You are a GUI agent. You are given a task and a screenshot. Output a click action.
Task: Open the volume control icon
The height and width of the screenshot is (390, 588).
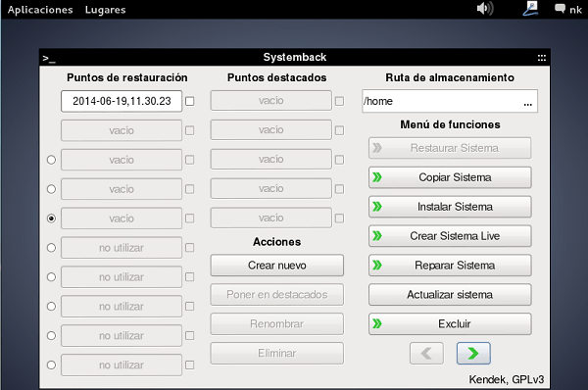click(485, 8)
